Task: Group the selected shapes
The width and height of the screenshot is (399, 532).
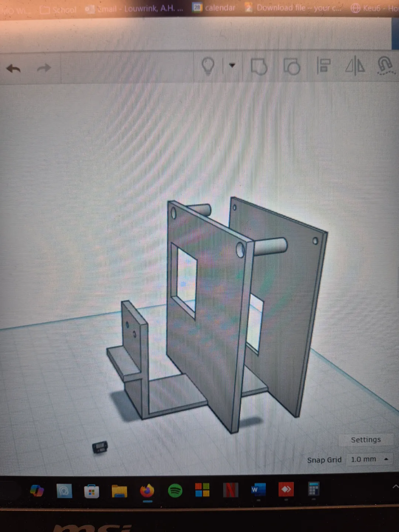Action: 259,66
